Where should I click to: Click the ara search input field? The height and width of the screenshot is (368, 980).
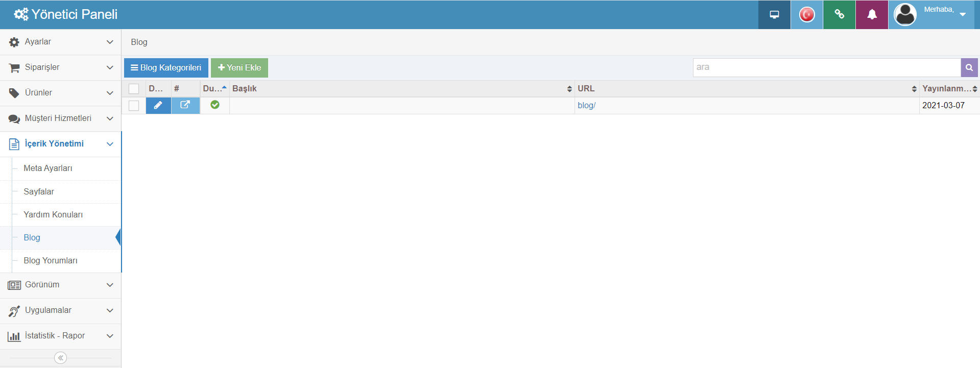827,67
